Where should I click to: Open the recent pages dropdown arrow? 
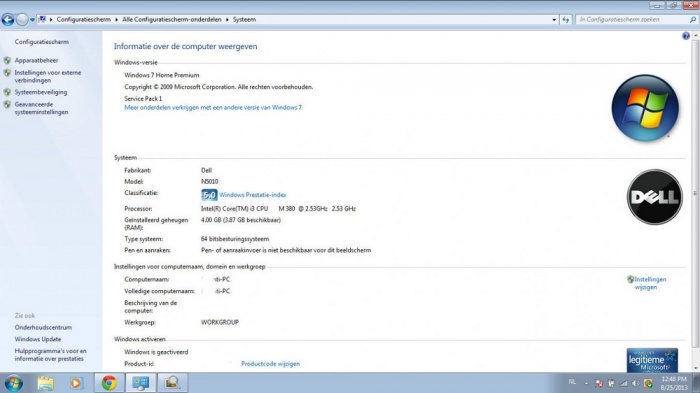[x=33, y=20]
